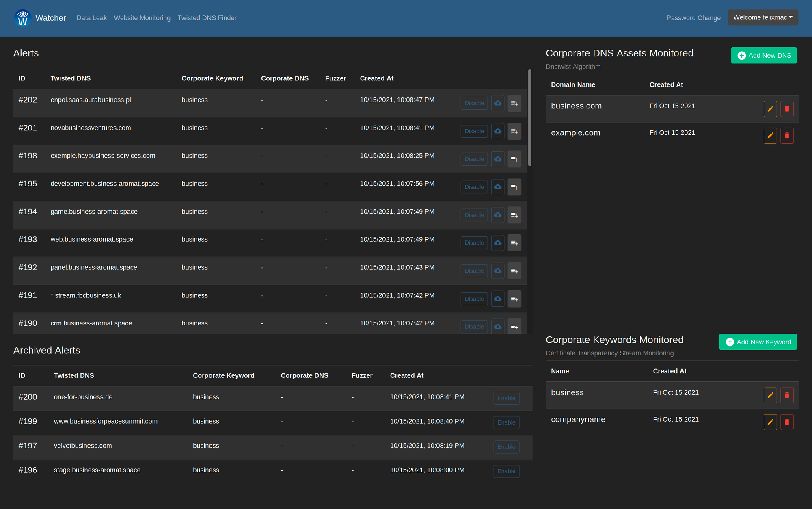Image resolution: width=812 pixels, height=509 pixels.
Task: Disable alert #192 panel.business-aromat.space
Action: (x=474, y=271)
